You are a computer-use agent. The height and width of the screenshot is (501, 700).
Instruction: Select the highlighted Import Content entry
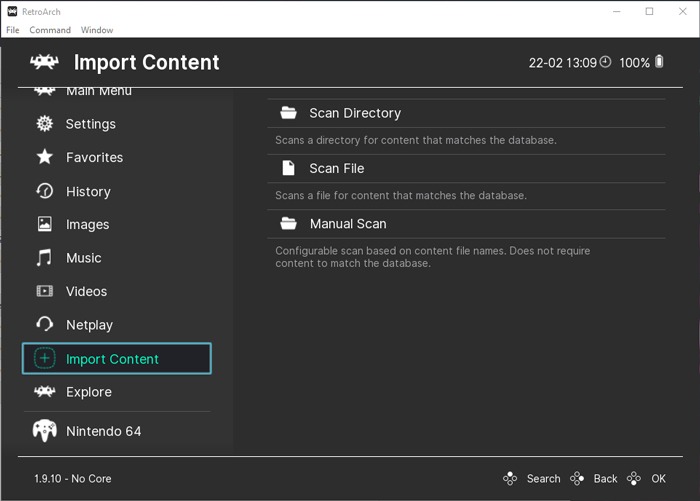coord(117,359)
